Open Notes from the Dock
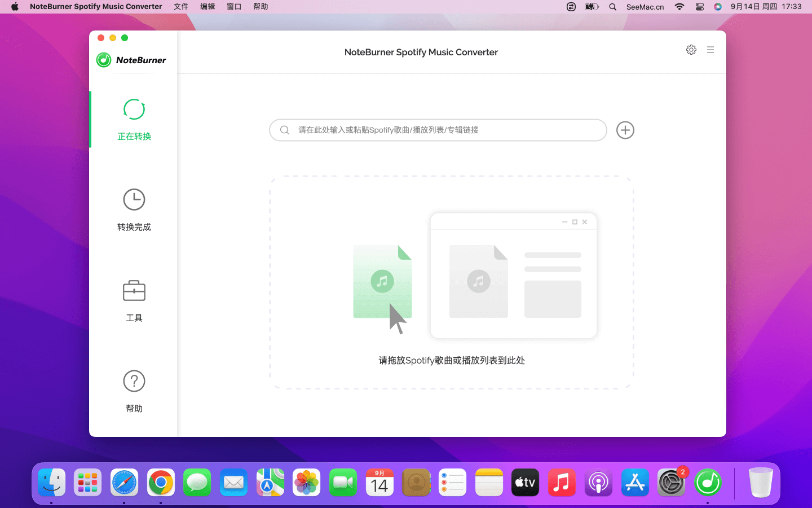The image size is (812, 508). (489, 483)
